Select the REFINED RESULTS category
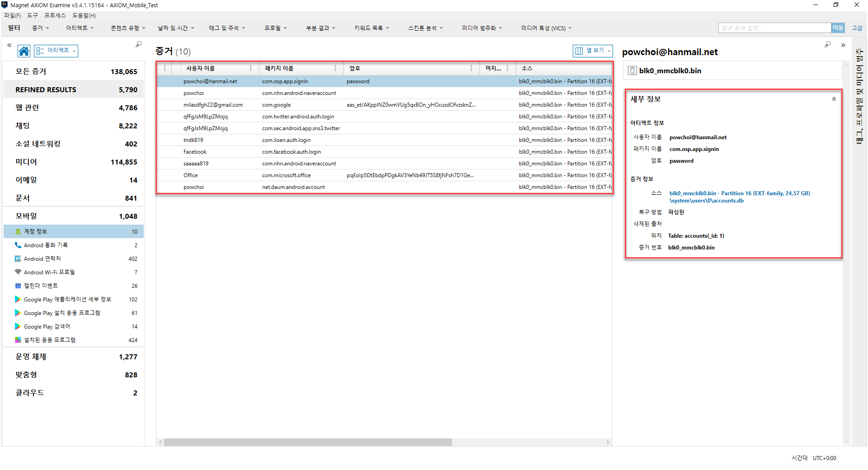Image resolution: width=868 pixels, height=470 pixels. click(74, 89)
